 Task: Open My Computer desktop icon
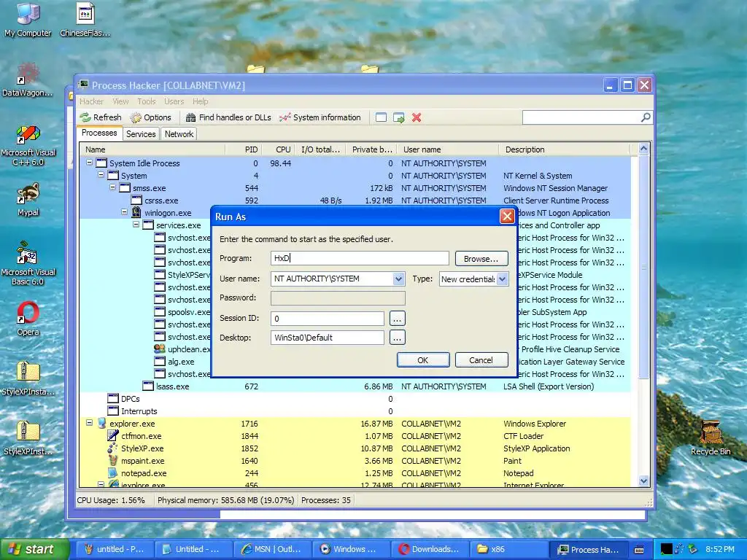28,20
